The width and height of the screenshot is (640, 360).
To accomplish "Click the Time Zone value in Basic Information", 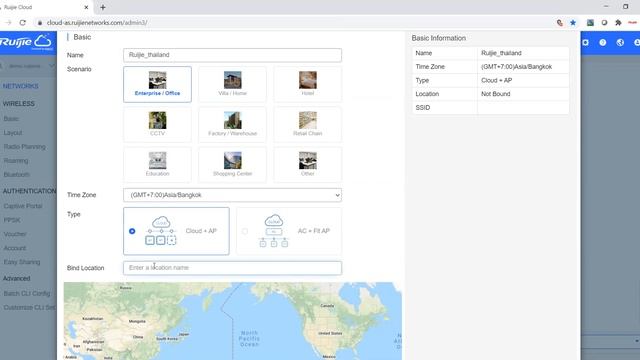I will [x=516, y=67].
